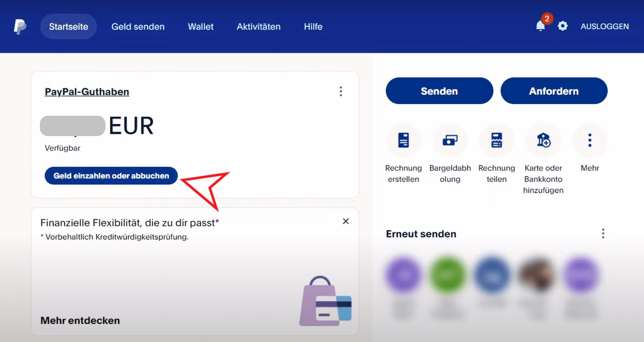
Task: Open settings gear icon
Action: (x=563, y=26)
